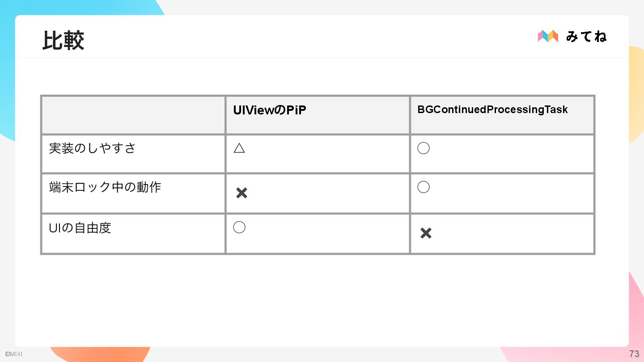Click the X mark in UIの自由度 row
Image resolution: width=644 pixels, height=362 pixels.
tap(426, 233)
